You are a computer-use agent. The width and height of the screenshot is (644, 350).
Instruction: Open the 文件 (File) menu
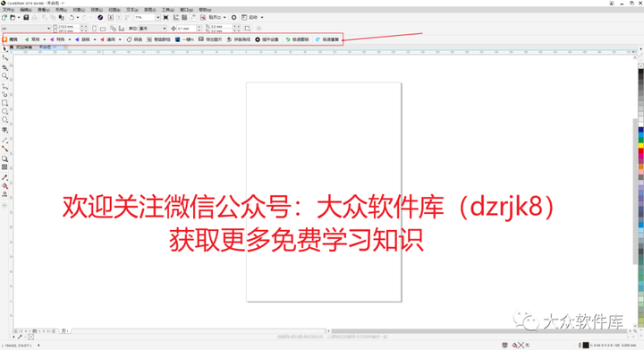pyautogui.click(x=8, y=10)
